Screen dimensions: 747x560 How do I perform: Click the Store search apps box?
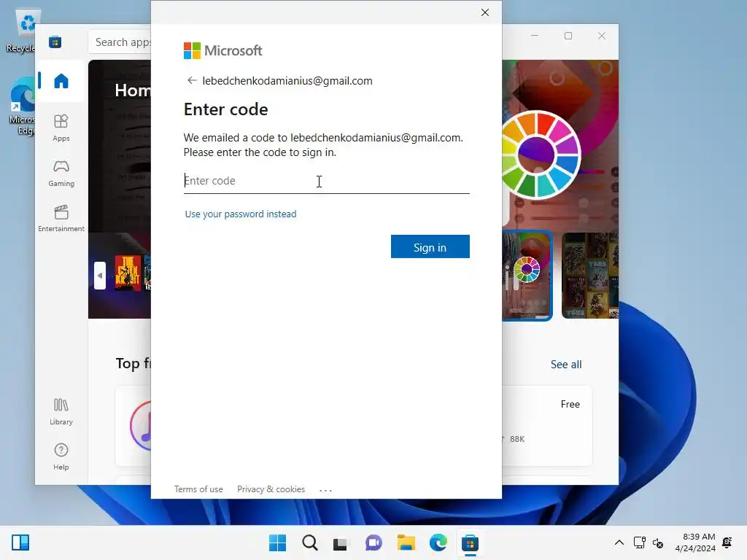tap(120, 42)
